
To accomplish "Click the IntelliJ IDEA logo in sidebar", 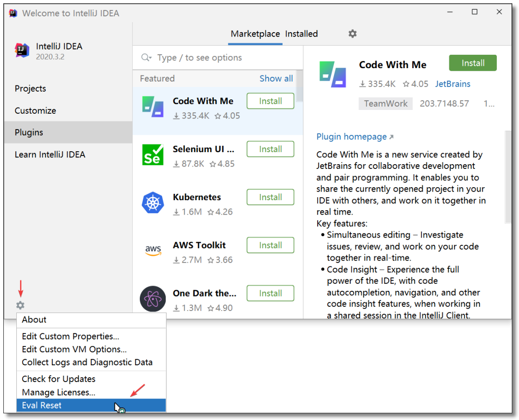I will [22, 50].
